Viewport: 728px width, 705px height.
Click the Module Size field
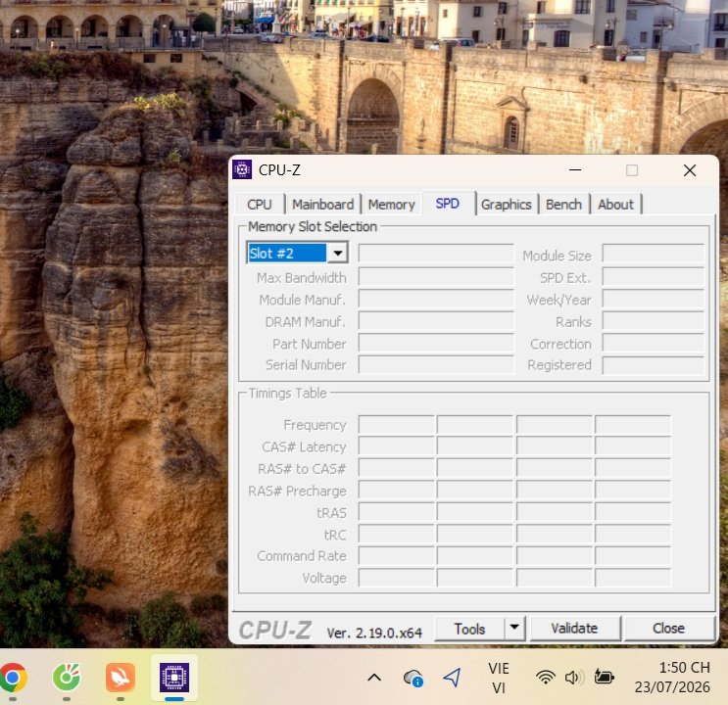653,254
